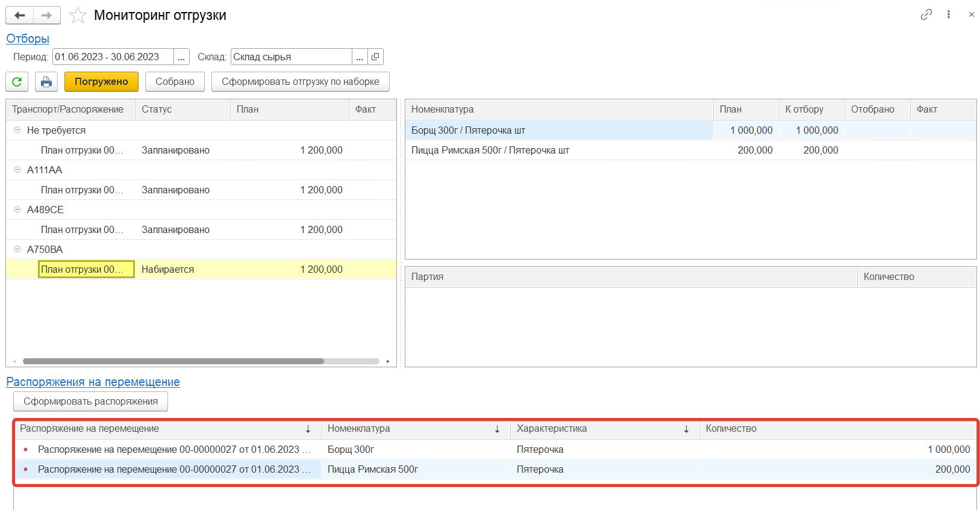Collapse the Не требуется group
Image resolution: width=980 pixels, height=510 pixels.
click(x=17, y=130)
